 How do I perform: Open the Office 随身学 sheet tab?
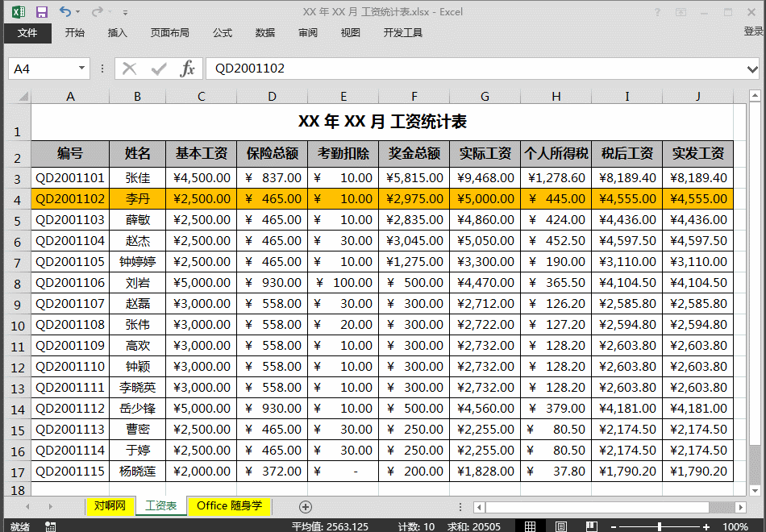pos(229,506)
